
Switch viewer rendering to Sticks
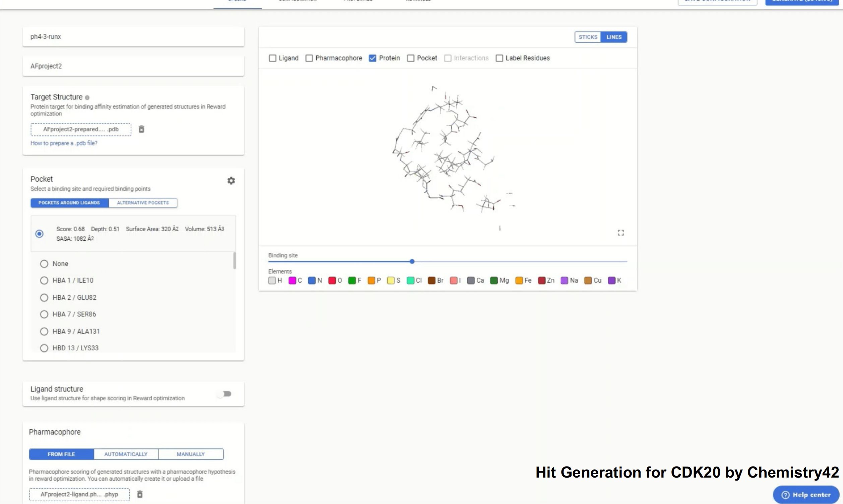coord(588,37)
